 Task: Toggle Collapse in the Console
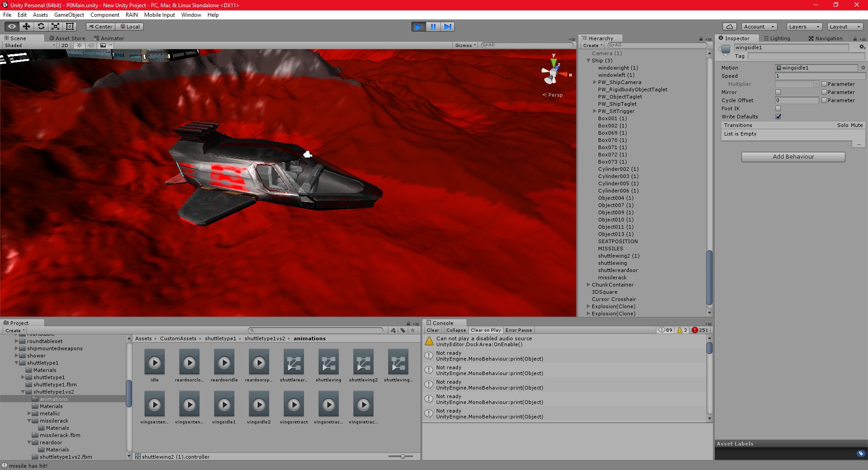[456, 330]
